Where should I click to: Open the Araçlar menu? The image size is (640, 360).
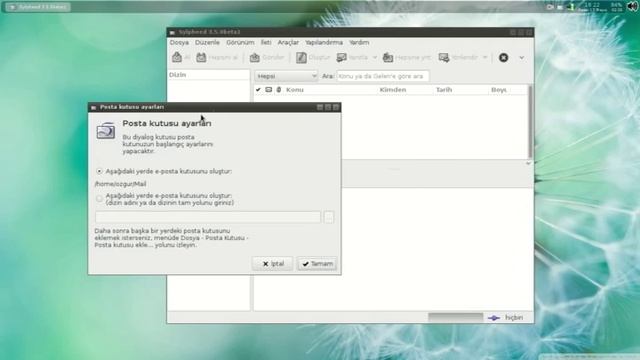[x=288, y=42]
